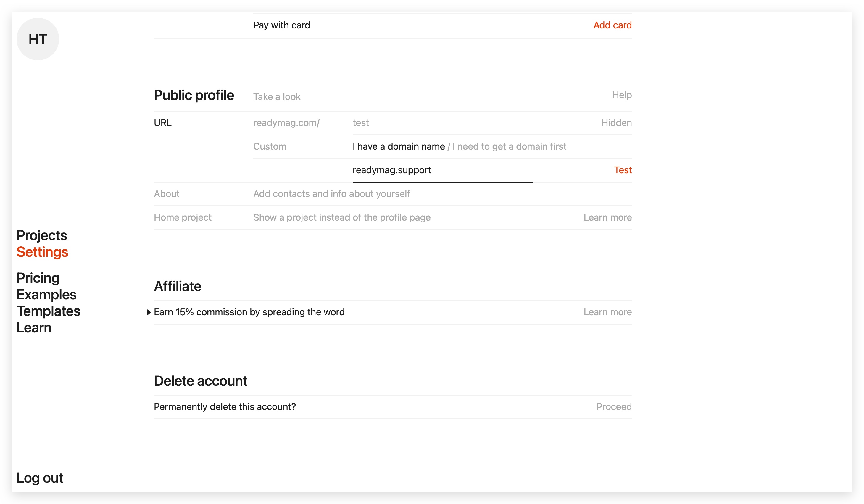864x504 pixels.
Task: Open the Pricing page
Action: coord(38,278)
